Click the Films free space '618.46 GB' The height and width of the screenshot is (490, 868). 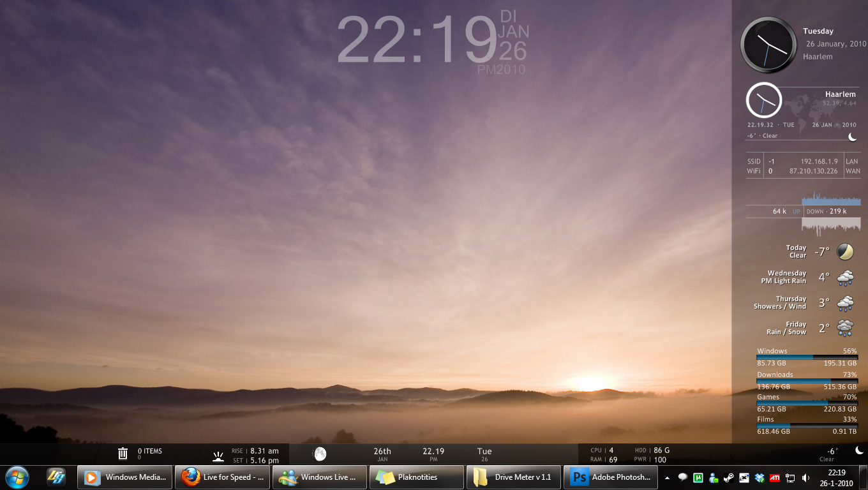[774, 432]
